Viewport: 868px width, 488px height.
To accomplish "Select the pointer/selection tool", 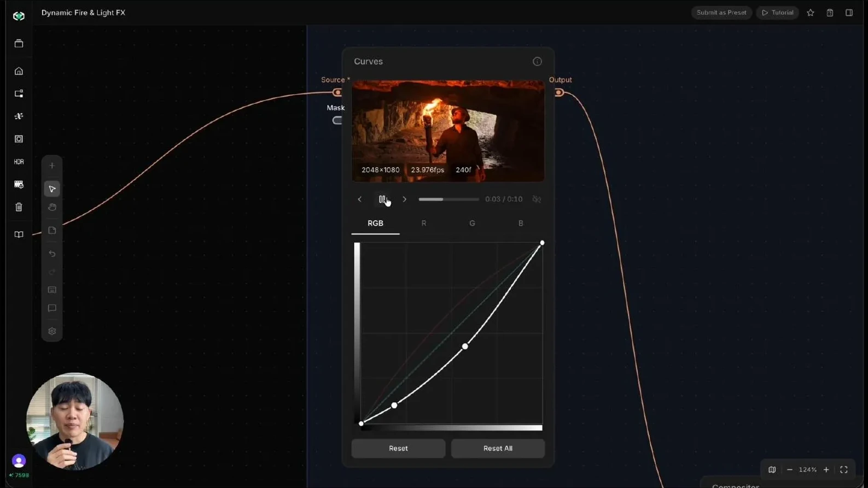I will pyautogui.click(x=52, y=189).
